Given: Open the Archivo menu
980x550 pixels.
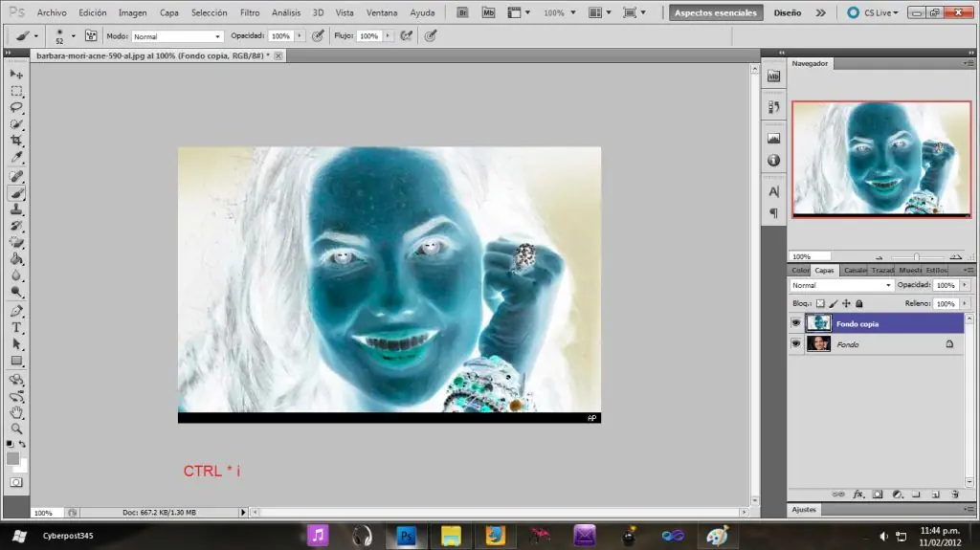Looking at the screenshot, I should pos(52,12).
